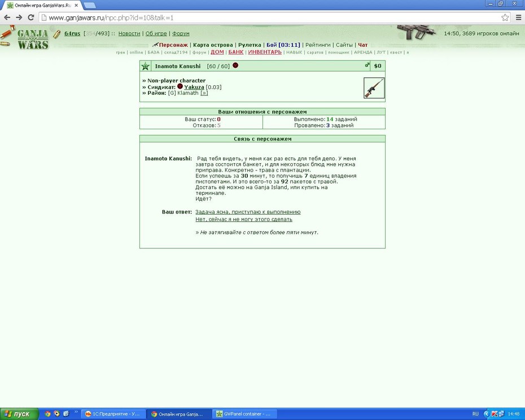
Task: Decline quest: Нет, сейчас я не могу
Action: click(244, 220)
